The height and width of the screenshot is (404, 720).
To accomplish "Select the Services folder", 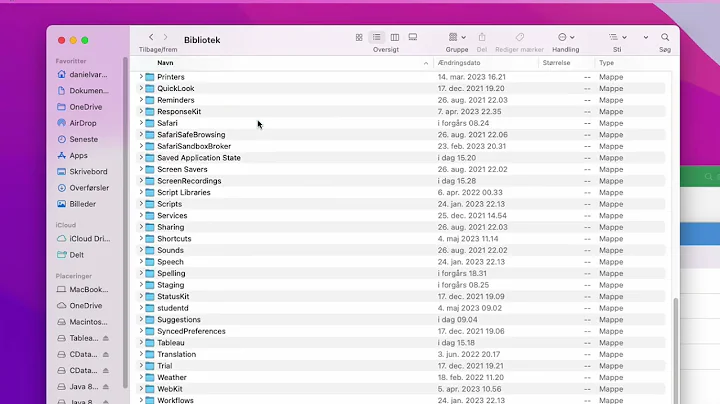I will (x=401, y=215).
